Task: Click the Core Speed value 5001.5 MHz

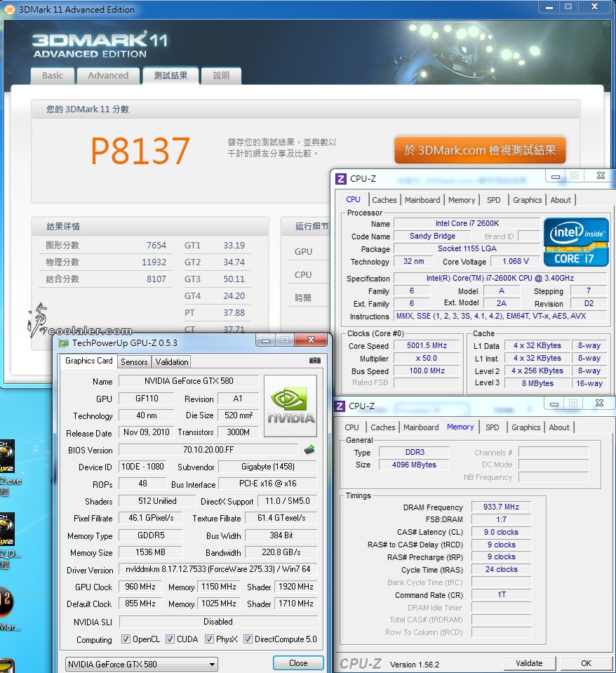Action: point(427,345)
